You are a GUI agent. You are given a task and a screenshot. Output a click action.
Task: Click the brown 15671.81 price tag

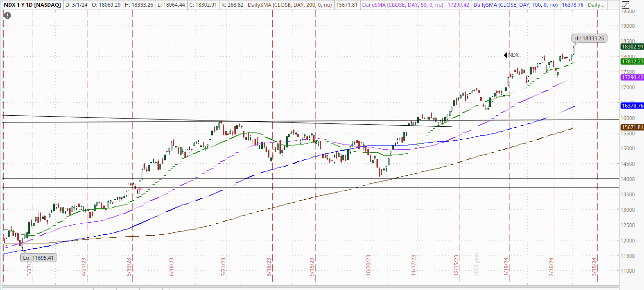632,127
